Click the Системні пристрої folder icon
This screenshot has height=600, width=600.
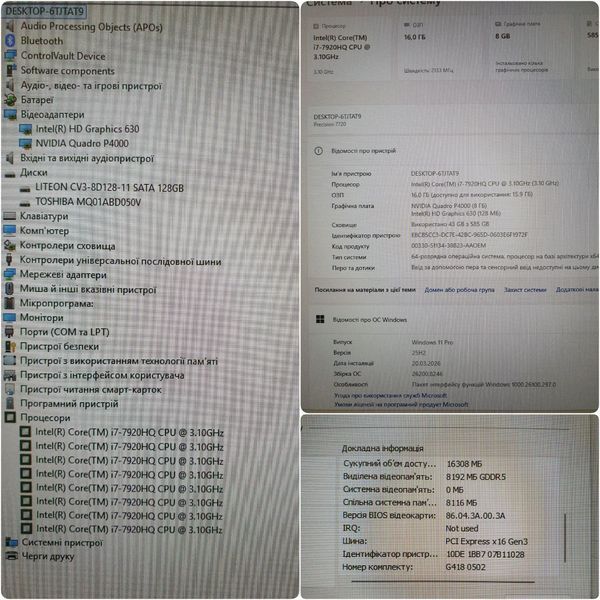coord(11,542)
